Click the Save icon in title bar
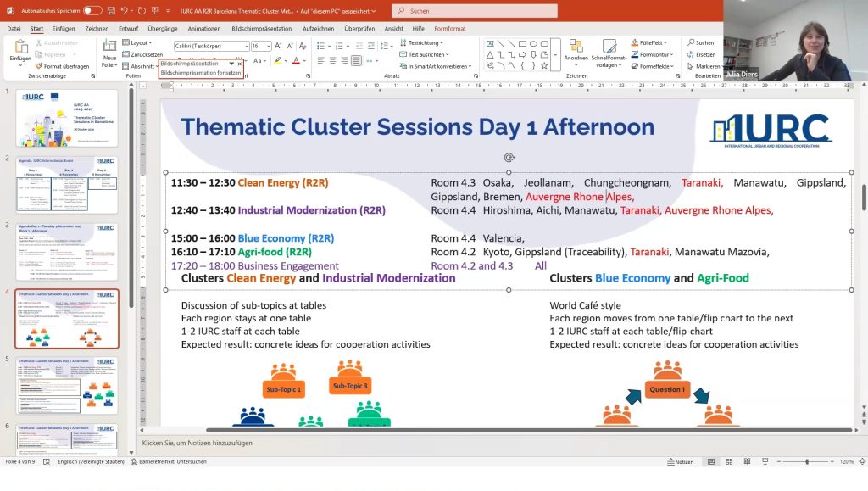The image size is (868, 491). pyautogui.click(x=110, y=11)
